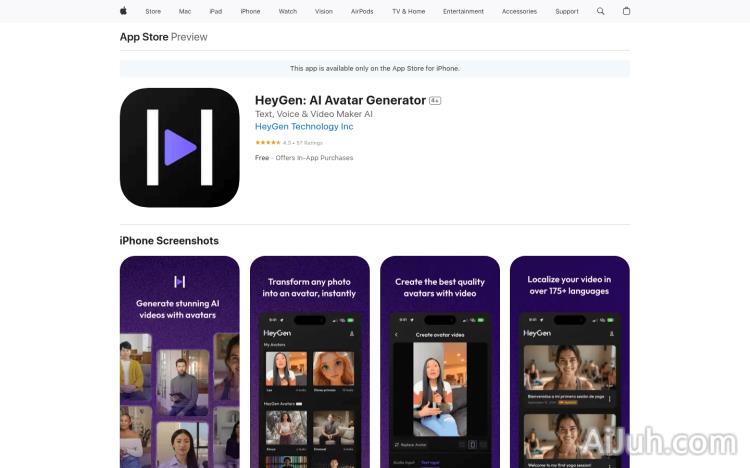
Task: Click the Offers In-App Purchases text
Action: click(314, 157)
